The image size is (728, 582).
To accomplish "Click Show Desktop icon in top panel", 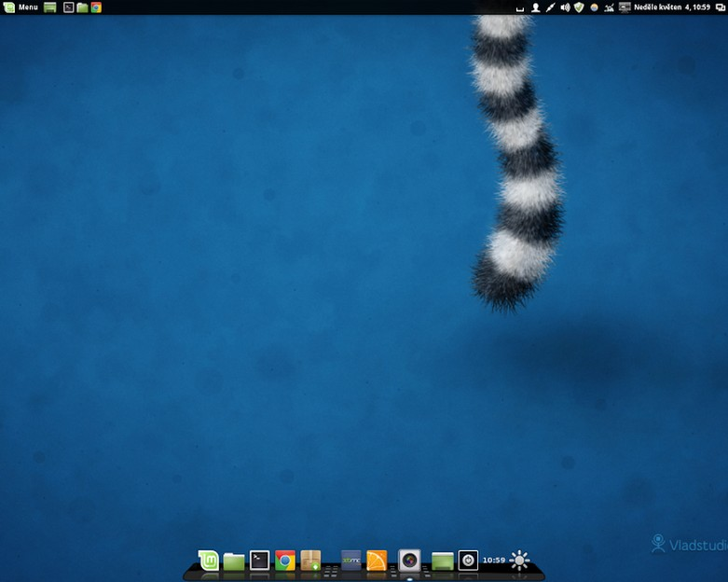I will coord(49,7).
